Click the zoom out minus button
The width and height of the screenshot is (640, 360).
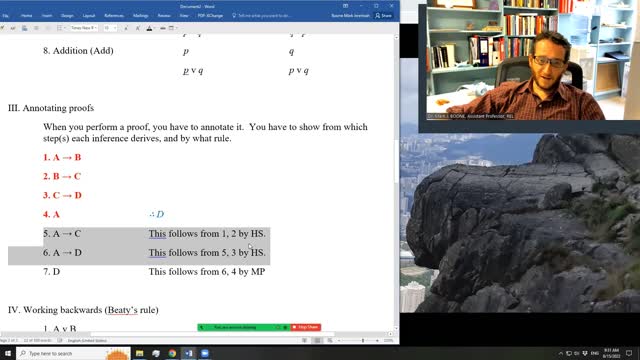[339, 340]
